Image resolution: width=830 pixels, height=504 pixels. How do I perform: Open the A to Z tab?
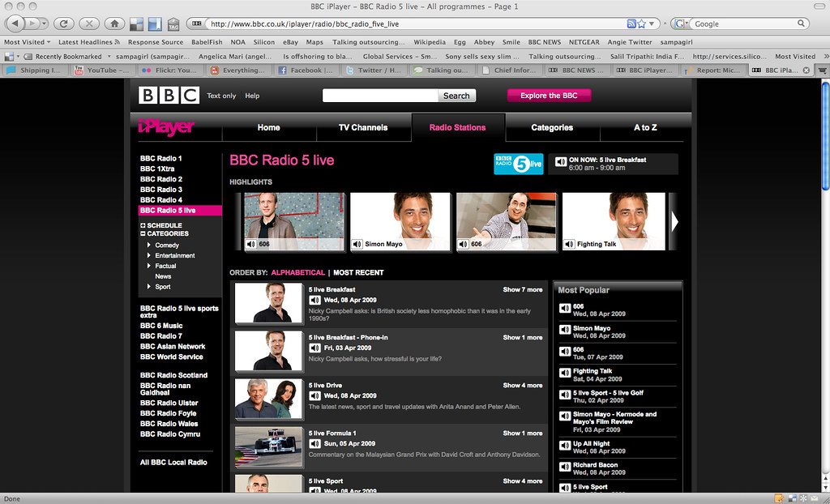pos(645,127)
